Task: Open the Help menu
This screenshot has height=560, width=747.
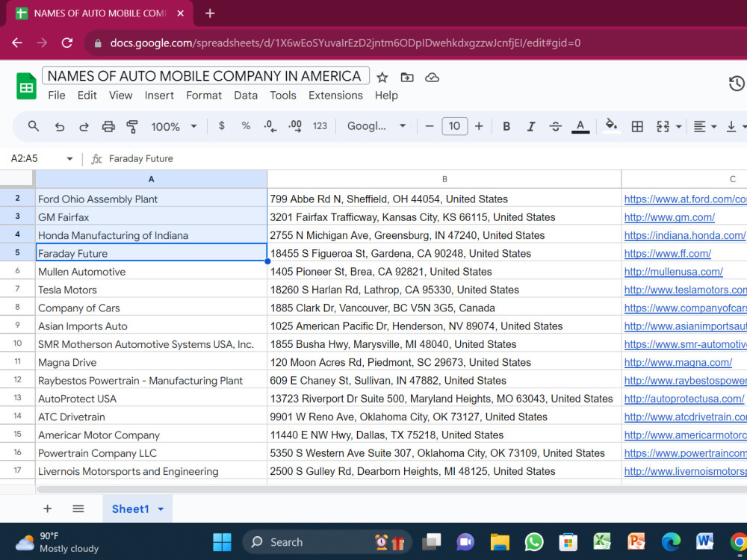Action: (x=386, y=96)
